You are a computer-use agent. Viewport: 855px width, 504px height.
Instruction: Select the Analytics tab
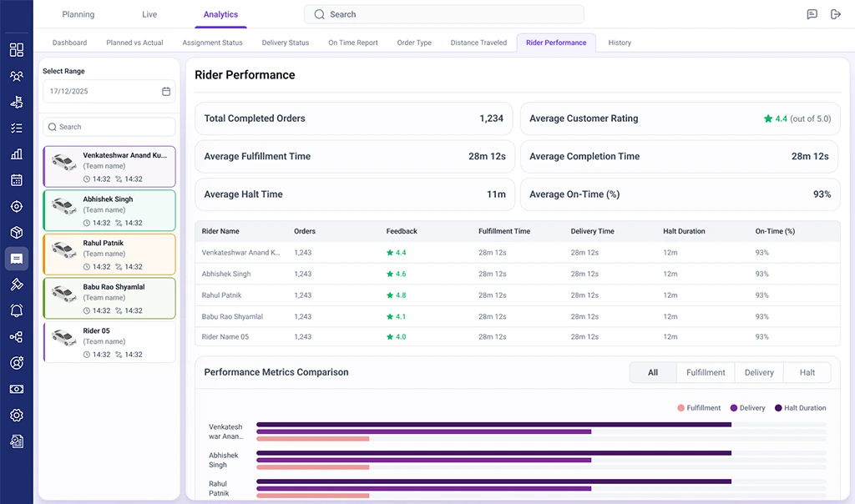[220, 14]
